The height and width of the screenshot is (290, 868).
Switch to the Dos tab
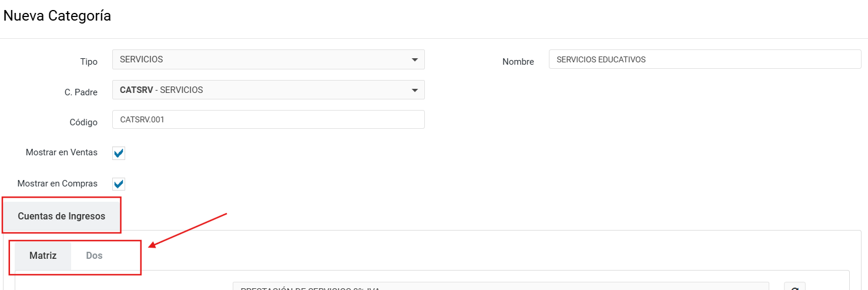(x=94, y=256)
